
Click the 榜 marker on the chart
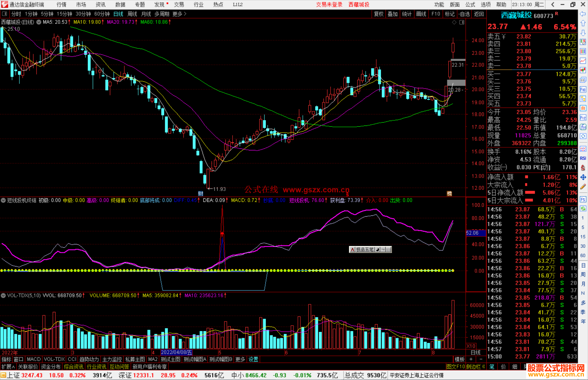click(x=449, y=193)
